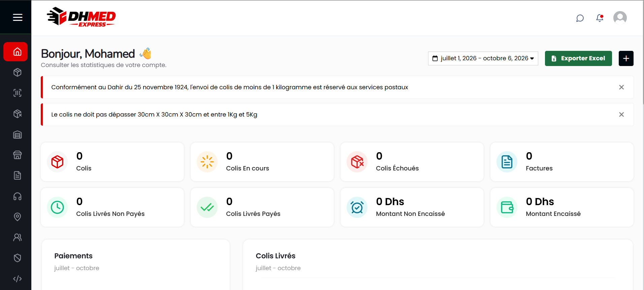Open the Colis Livrés Payés card

[x=262, y=207]
